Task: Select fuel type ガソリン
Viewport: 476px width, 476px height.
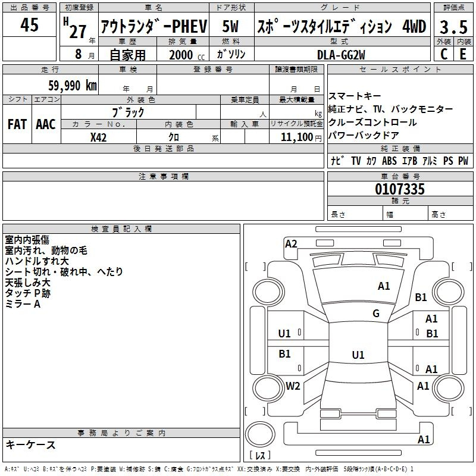Action: 231,54
